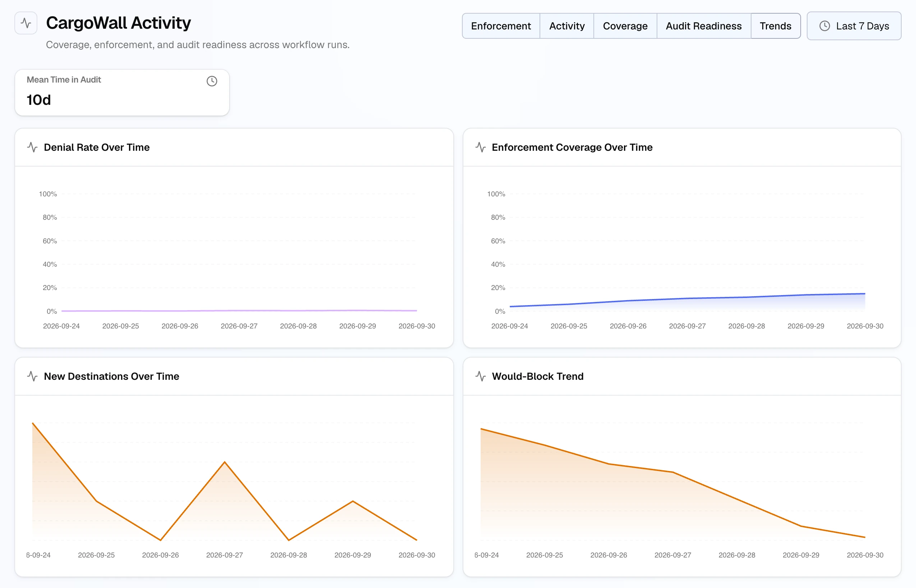
Task: Click the pulse icon beside Enforcement Coverage Over Time
Action: pyautogui.click(x=481, y=147)
